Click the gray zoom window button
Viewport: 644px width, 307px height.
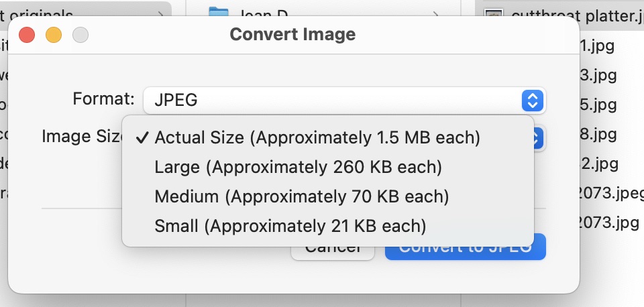click(80, 35)
